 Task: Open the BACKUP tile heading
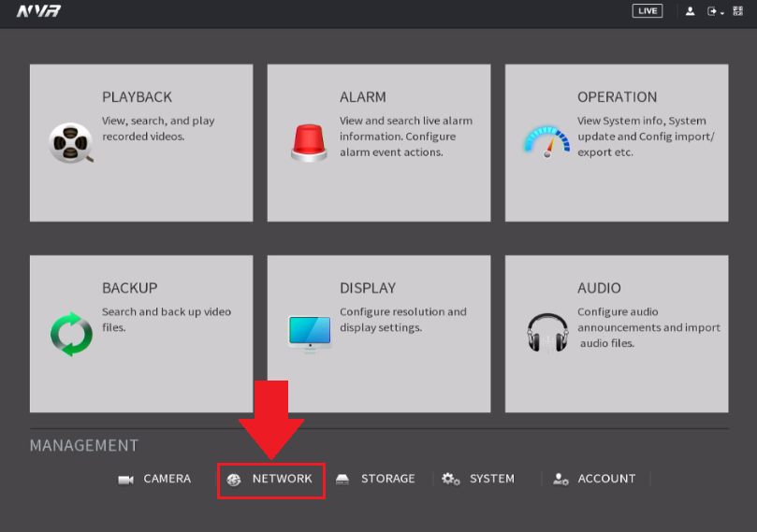click(x=129, y=288)
